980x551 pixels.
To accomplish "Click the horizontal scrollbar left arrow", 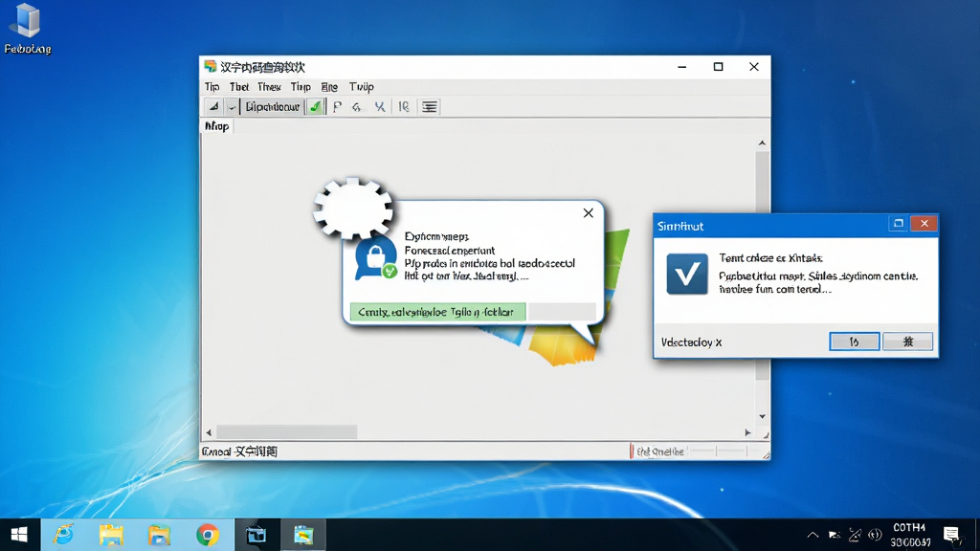I will coord(209,432).
